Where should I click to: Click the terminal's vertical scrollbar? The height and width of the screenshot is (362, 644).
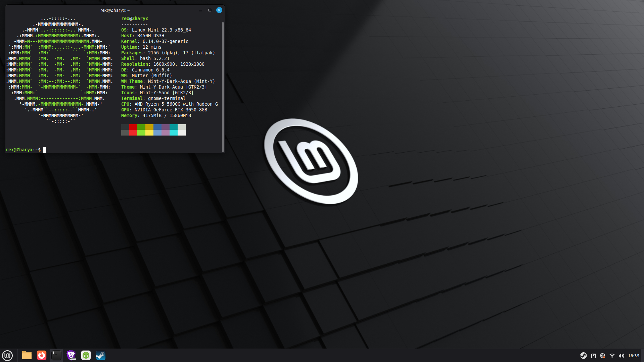coord(223,84)
